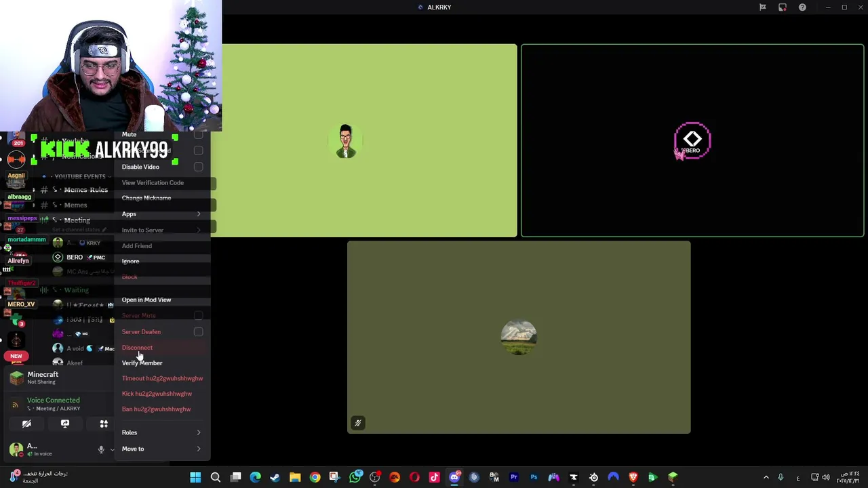The width and height of the screenshot is (868, 488).
Task: Click the Voice Connected status link
Action: coord(53,401)
